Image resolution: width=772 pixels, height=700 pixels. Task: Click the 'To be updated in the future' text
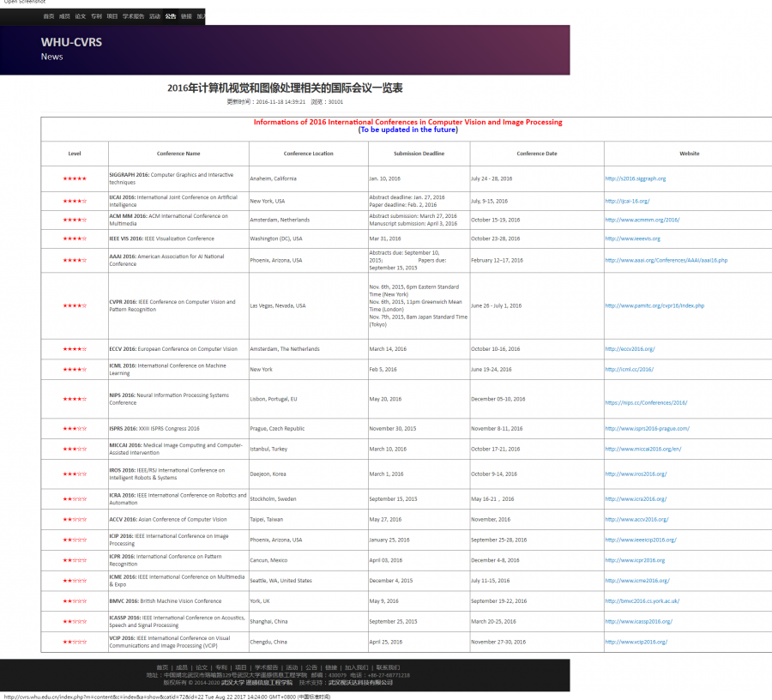[x=407, y=130]
